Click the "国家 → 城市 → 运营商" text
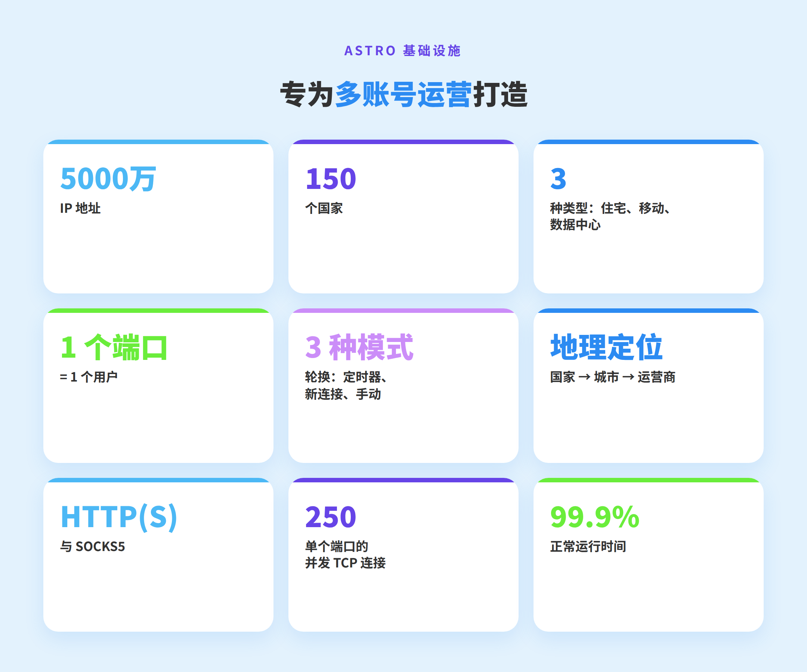This screenshot has height=672, width=807. (x=613, y=377)
